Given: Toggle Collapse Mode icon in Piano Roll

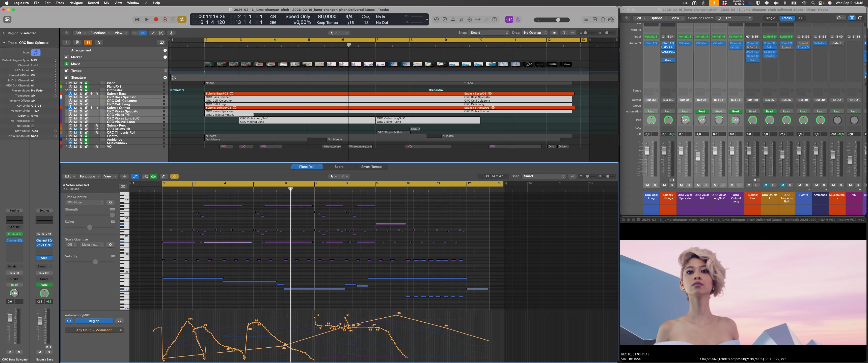Looking at the screenshot, I should [124, 176].
